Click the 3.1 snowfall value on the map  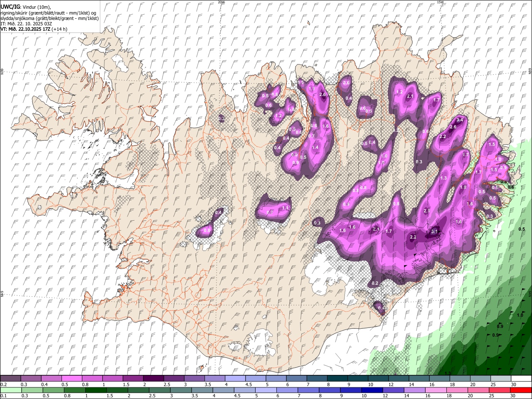[434, 232]
